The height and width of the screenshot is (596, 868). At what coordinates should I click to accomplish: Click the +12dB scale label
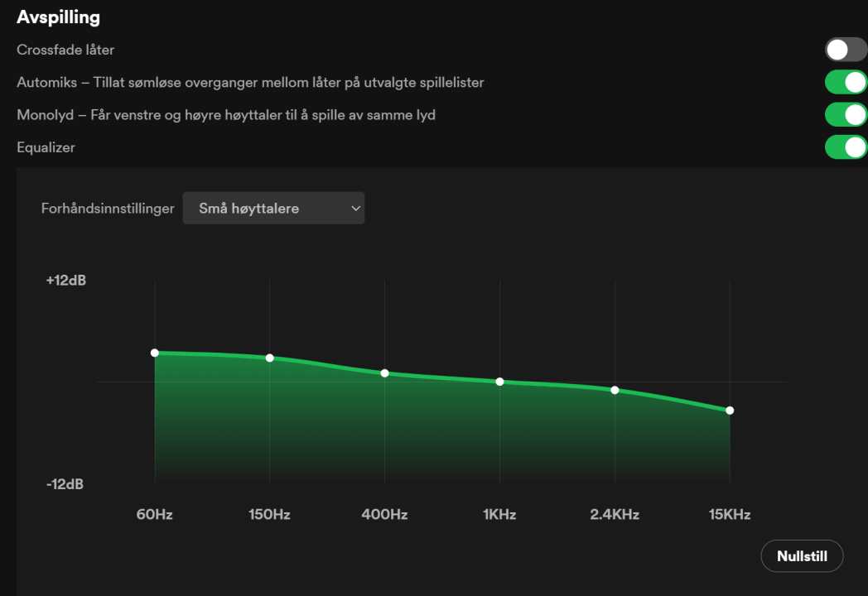point(66,281)
